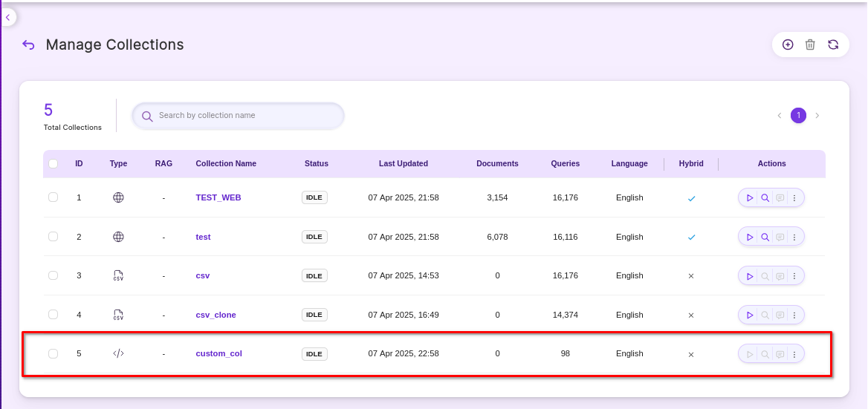This screenshot has height=409, width=868.
Task: Click the CSV file type icon for csv
Action: [118, 275]
